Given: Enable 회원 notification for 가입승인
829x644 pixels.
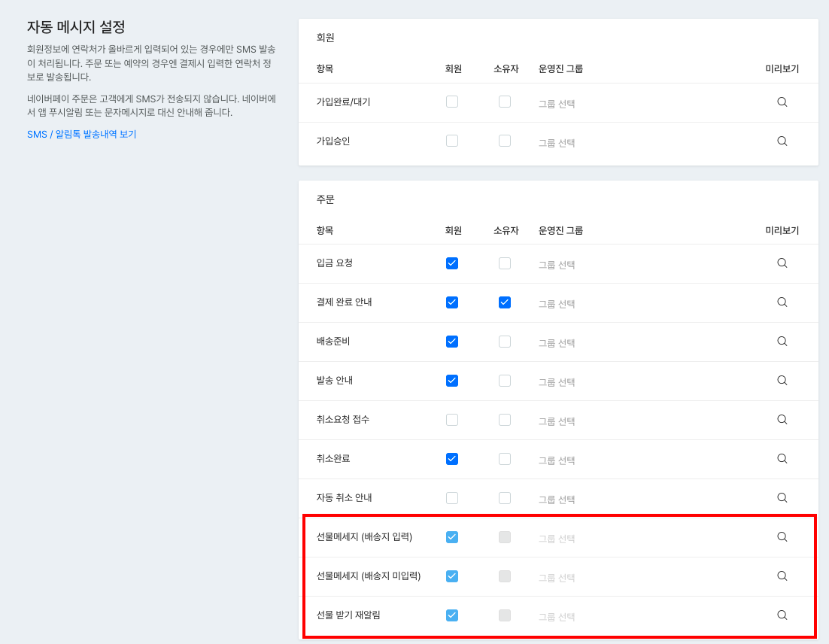Looking at the screenshot, I should pos(452,141).
